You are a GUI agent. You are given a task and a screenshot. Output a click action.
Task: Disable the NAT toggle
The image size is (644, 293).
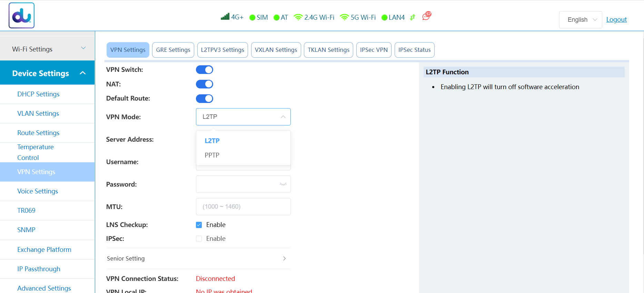pyautogui.click(x=205, y=84)
